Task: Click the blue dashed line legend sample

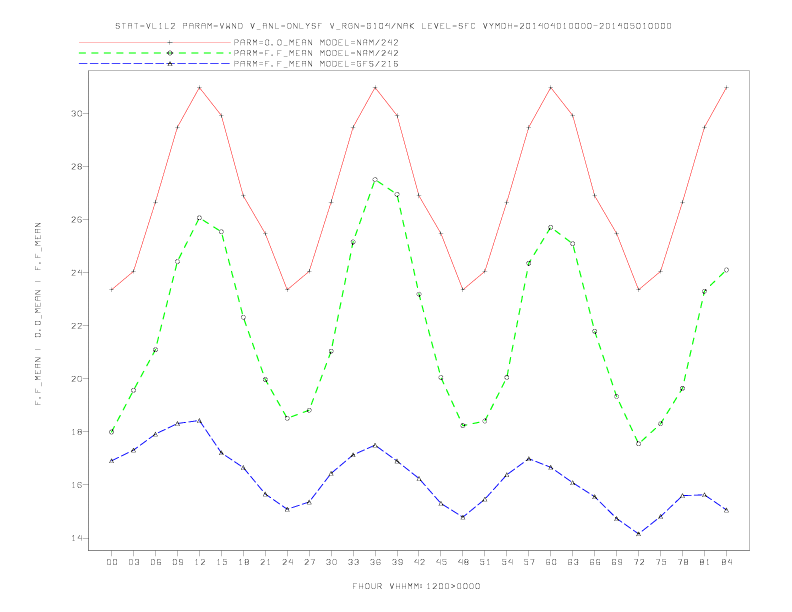Action: [x=155, y=64]
